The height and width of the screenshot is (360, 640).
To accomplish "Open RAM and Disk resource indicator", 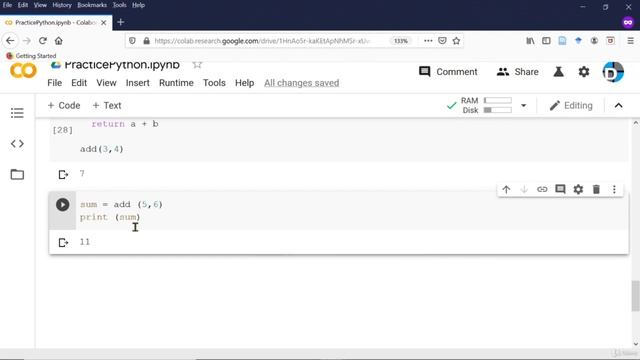I will 486,105.
